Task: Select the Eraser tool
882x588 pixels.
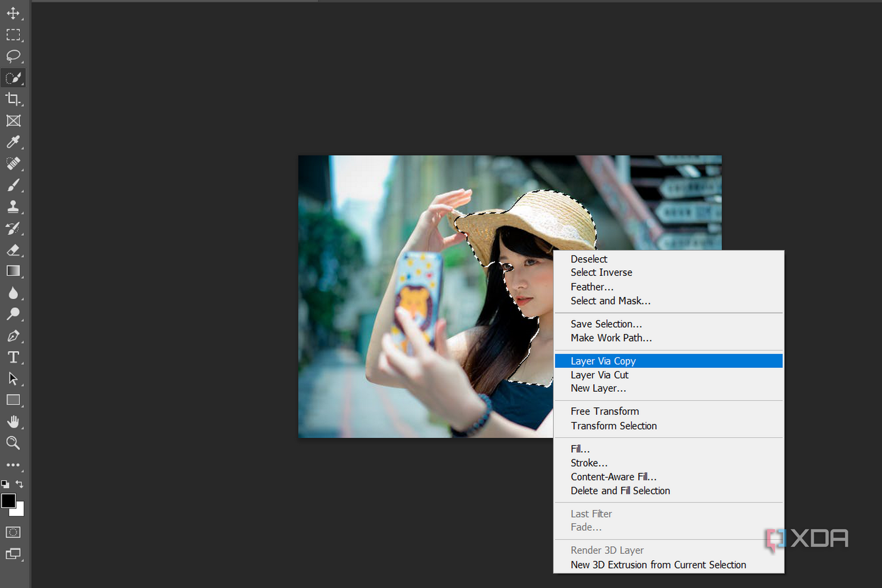Action: pyautogui.click(x=13, y=250)
